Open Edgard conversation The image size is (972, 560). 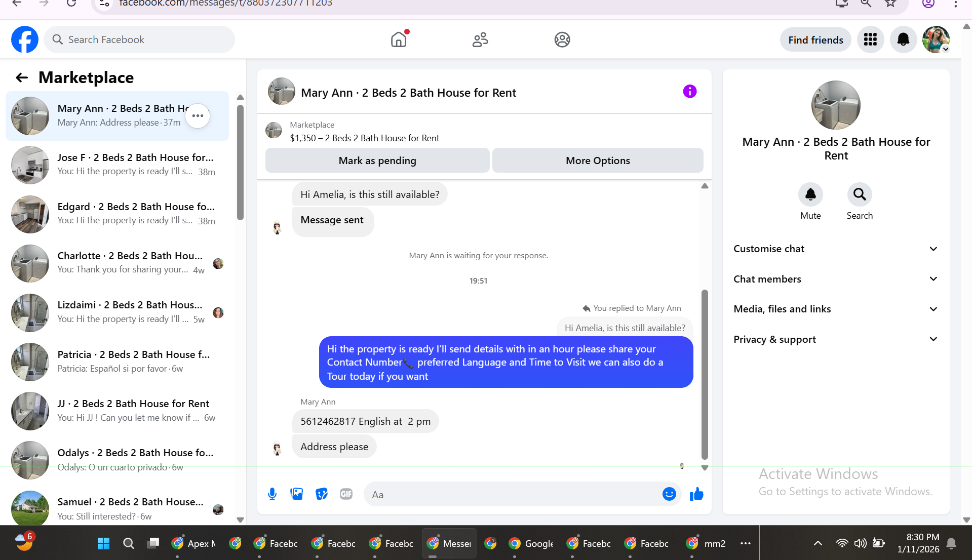(x=118, y=214)
